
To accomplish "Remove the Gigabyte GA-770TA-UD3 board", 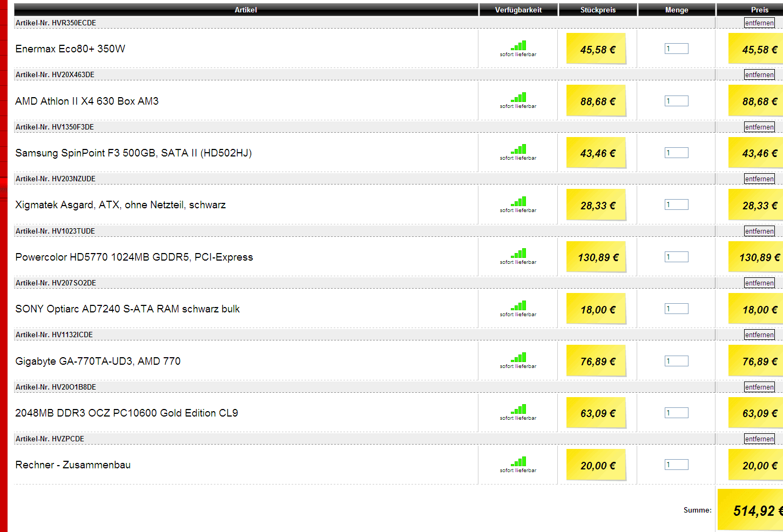I will [x=759, y=335].
